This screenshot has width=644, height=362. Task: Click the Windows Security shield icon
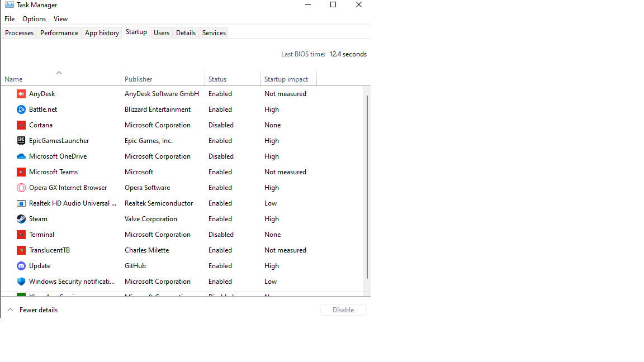(x=21, y=282)
